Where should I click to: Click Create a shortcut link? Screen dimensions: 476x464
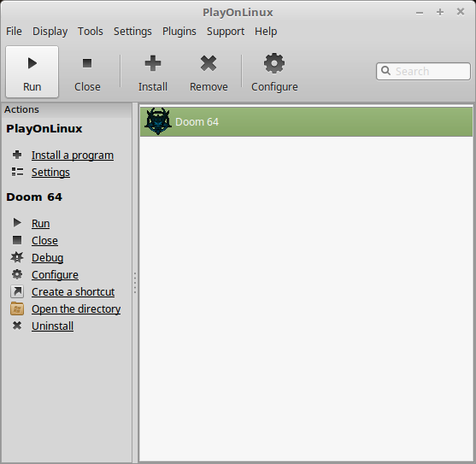coord(73,291)
